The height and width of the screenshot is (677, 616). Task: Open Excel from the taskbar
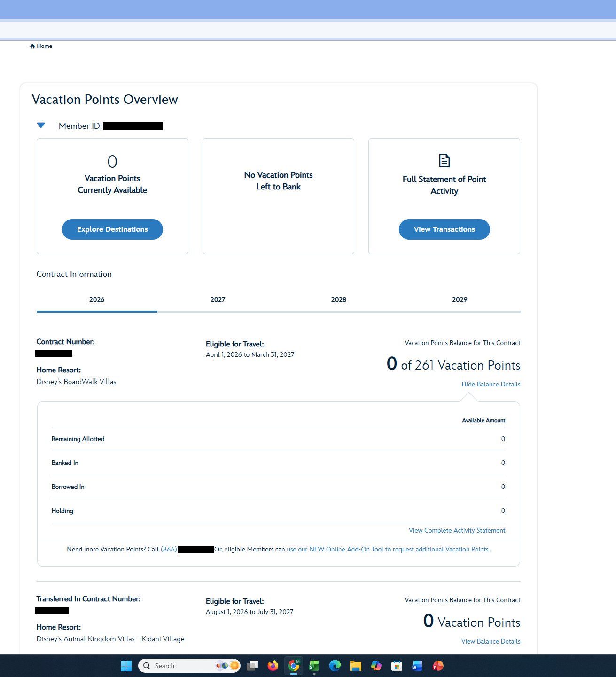pos(314,666)
